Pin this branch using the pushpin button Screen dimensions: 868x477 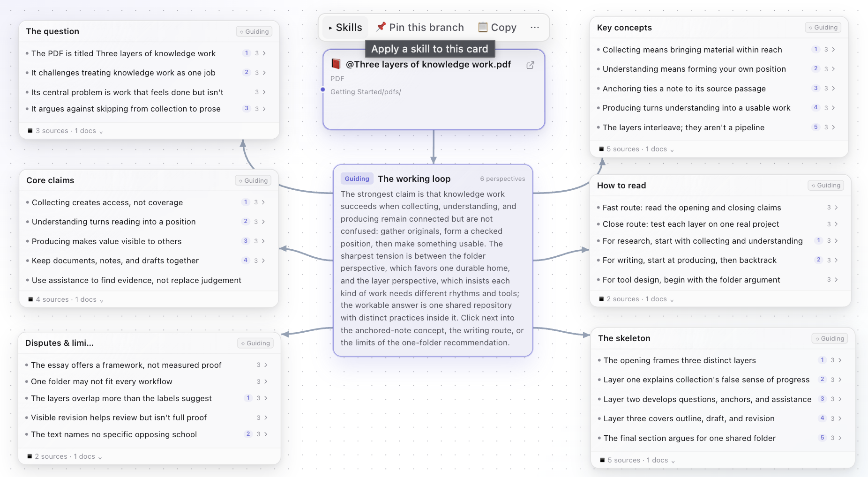[x=420, y=28]
